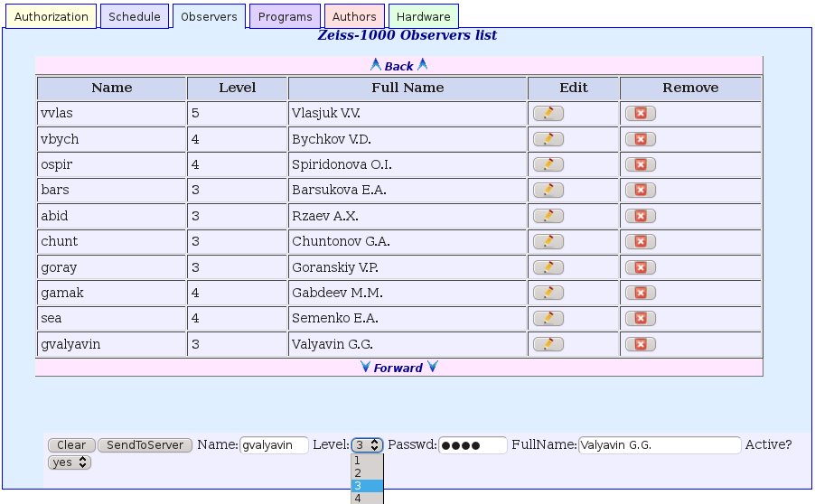
Task: Edit the ospir observer entry
Action: pyautogui.click(x=548, y=164)
